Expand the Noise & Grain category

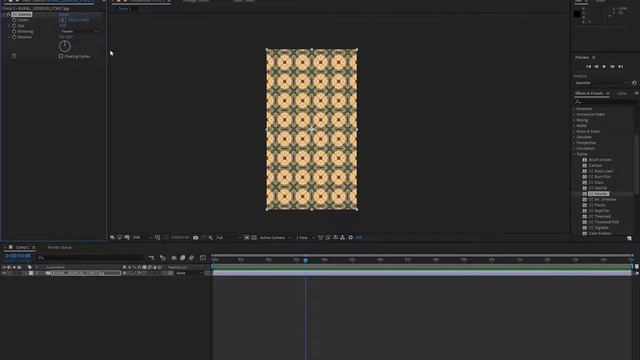point(574,131)
